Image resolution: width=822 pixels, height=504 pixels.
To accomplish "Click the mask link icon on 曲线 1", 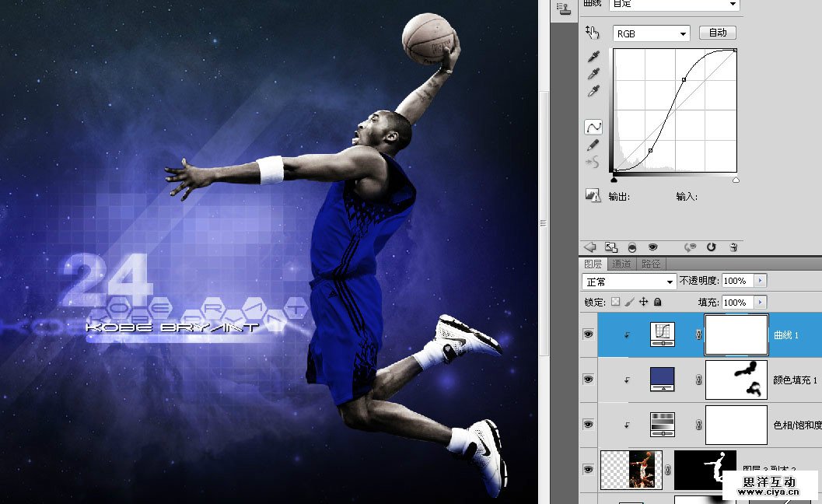I will point(698,334).
